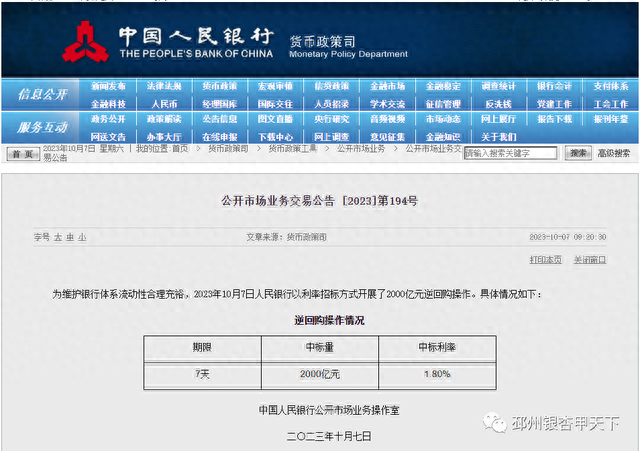Open the 高级搜索 advanced search link
Viewport: 640px width, 451px height.
[x=613, y=153]
